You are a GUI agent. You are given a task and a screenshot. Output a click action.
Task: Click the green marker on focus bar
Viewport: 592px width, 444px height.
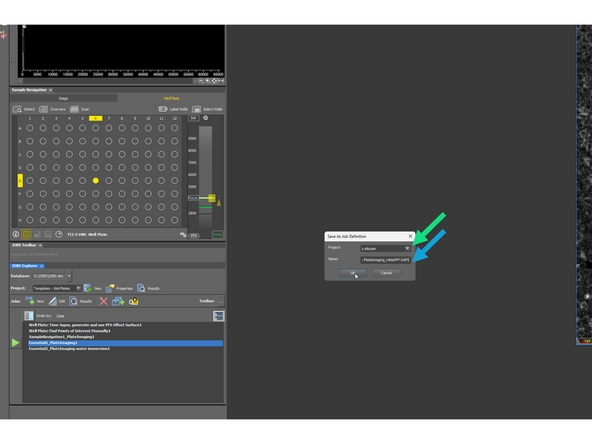coord(205,207)
